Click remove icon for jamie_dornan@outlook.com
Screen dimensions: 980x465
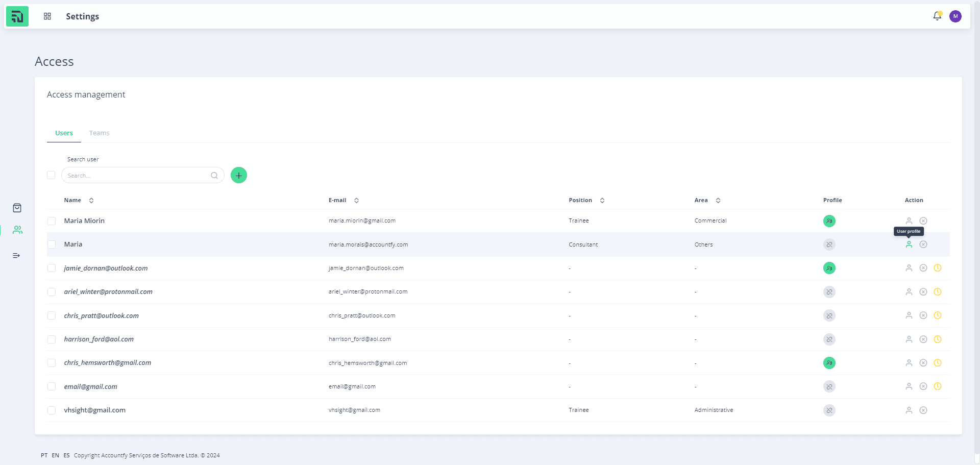click(923, 268)
